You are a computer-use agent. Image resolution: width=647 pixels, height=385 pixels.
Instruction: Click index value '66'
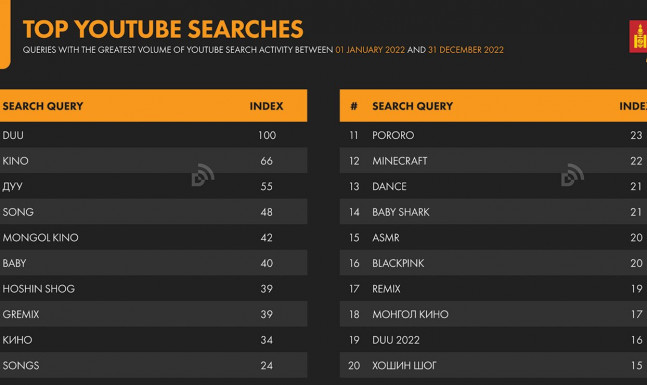267,161
